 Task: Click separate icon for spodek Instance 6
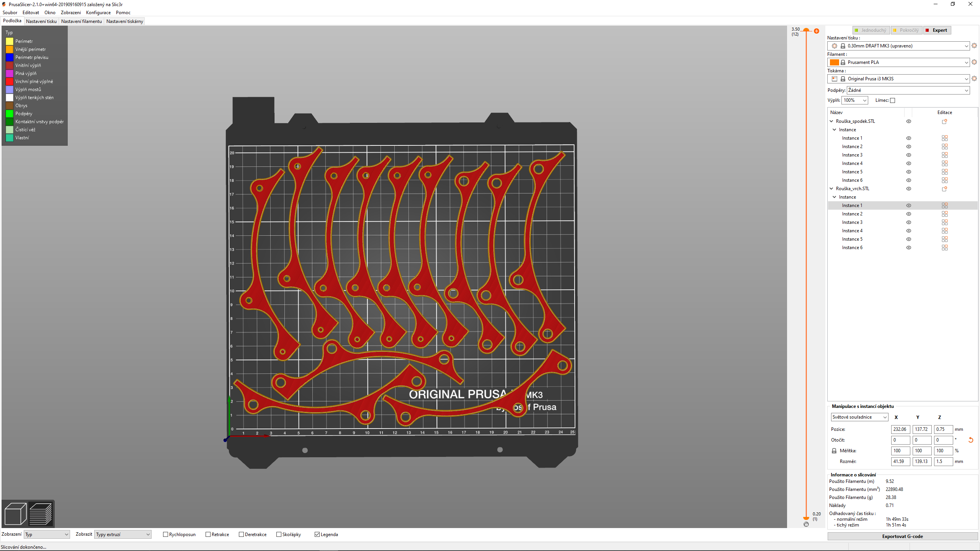[944, 180]
